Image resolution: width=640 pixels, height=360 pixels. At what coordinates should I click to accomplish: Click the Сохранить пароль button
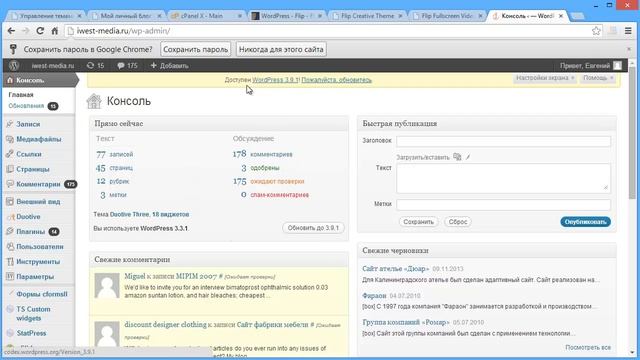point(196,49)
